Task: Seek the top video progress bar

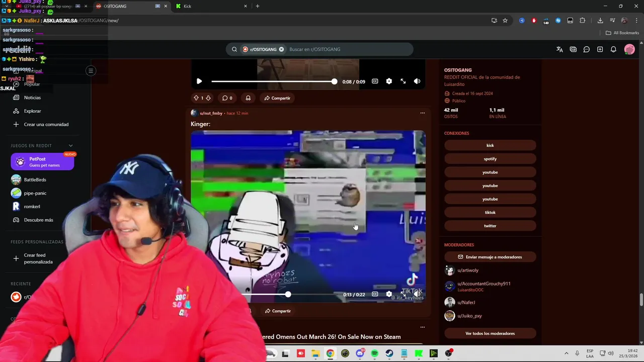Action: (274, 81)
